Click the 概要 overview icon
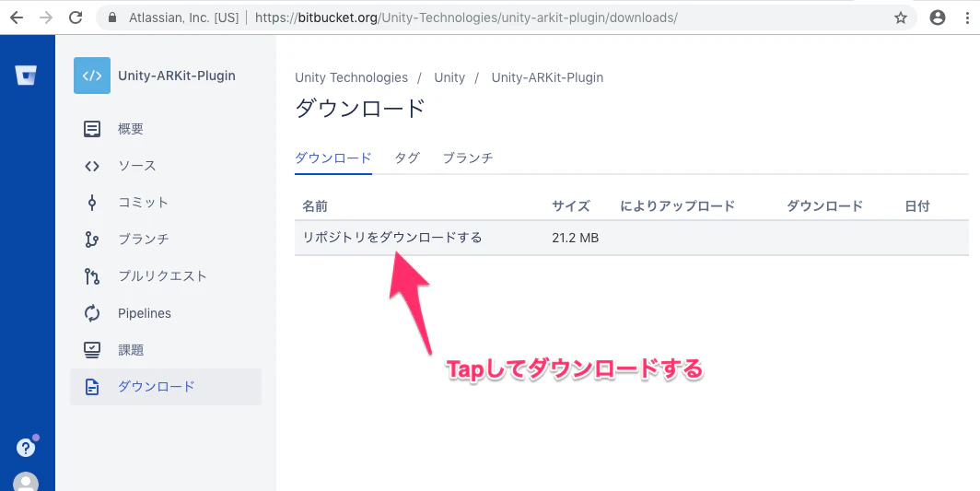This screenshot has height=491, width=980. tap(92, 129)
